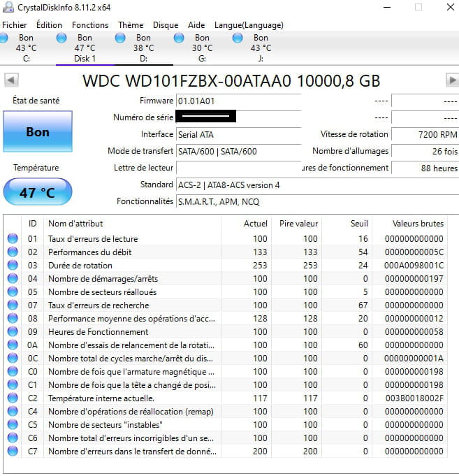Select 'Taux d'erreurs de lecture' attribute name
Image resolution: width=459 pixels, height=476 pixels.
93,239
